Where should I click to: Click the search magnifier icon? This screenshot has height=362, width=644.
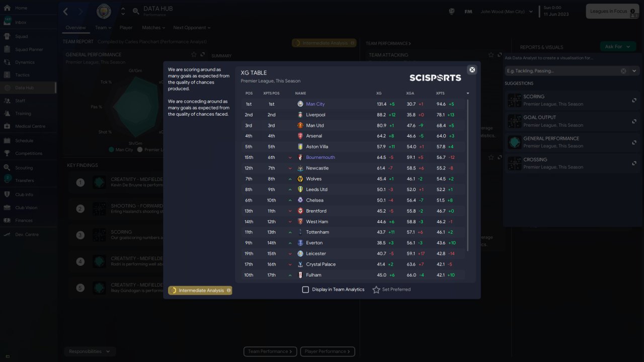point(136,11)
